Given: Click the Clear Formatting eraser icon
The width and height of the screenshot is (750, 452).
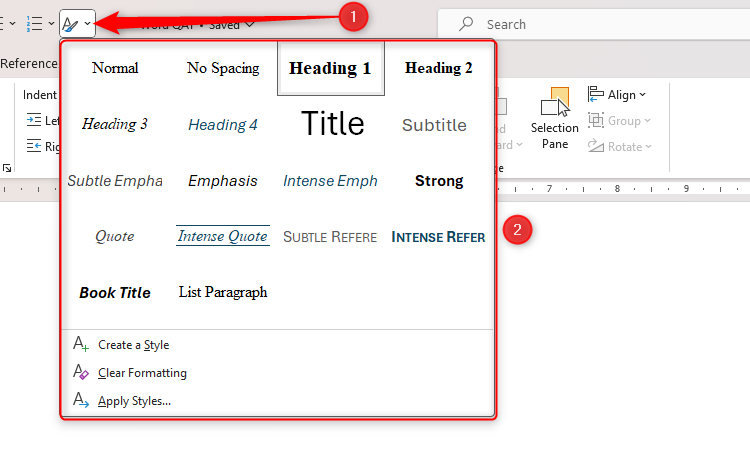Looking at the screenshot, I should [80, 372].
